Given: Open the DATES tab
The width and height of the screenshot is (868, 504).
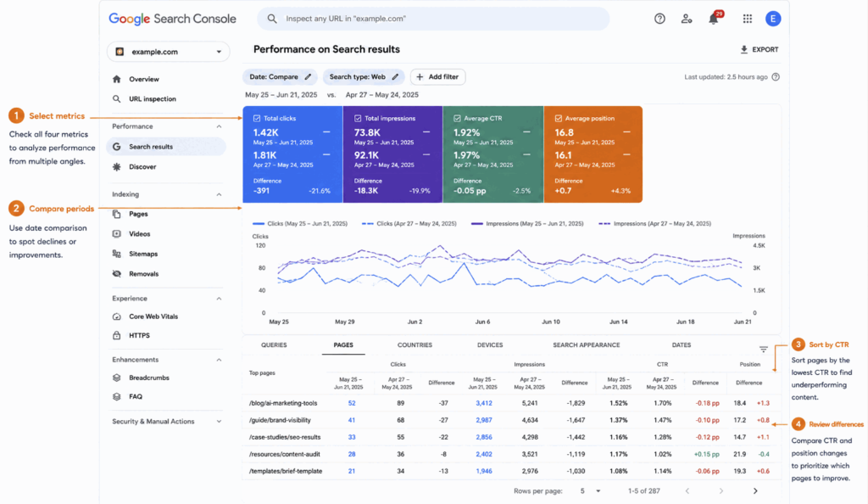Looking at the screenshot, I should 682,345.
